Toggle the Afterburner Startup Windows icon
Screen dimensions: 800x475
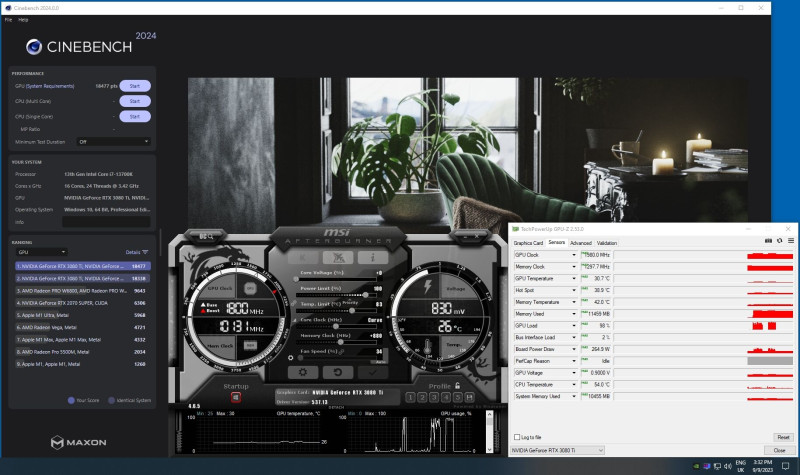(236, 397)
